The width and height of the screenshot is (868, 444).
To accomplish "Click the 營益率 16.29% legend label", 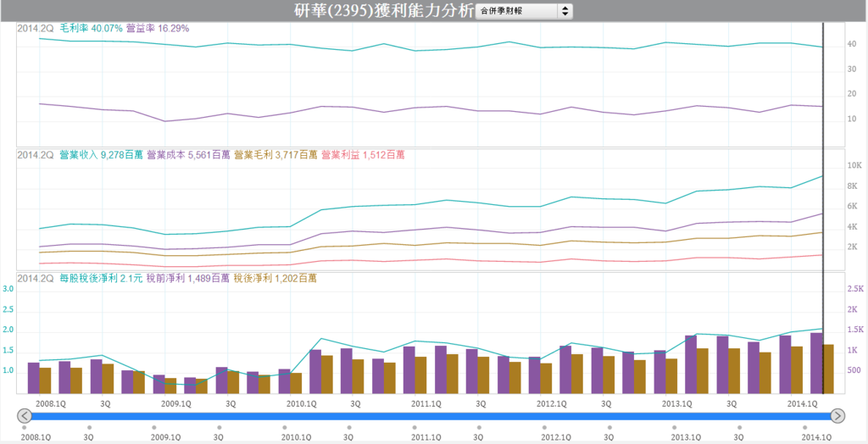I will [158, 28].
